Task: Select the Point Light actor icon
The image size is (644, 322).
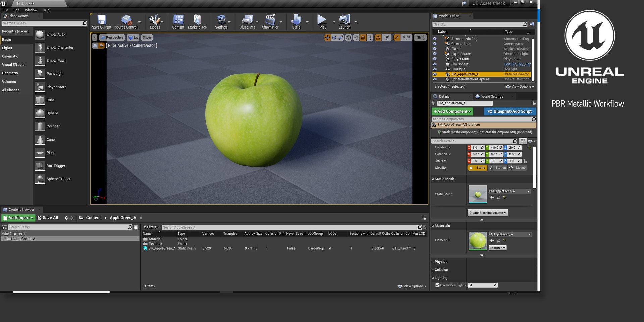Action: (40, 74)
